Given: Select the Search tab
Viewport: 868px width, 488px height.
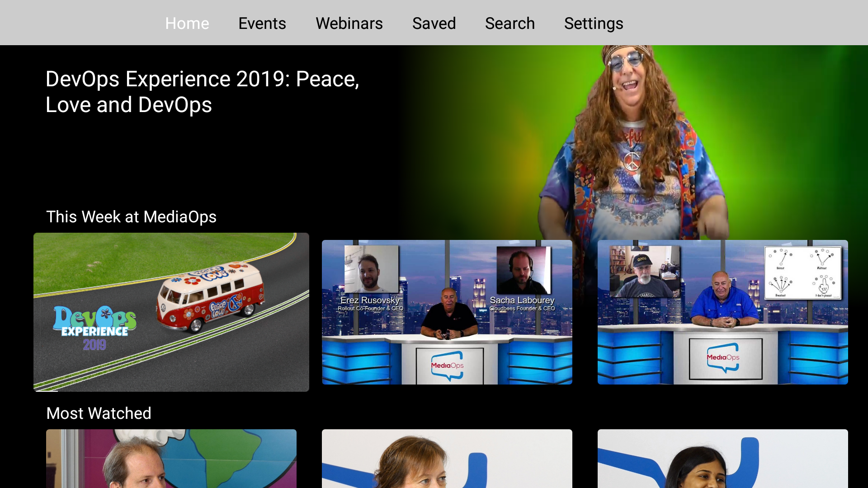Looking at the screenshot, I should 510,23.
